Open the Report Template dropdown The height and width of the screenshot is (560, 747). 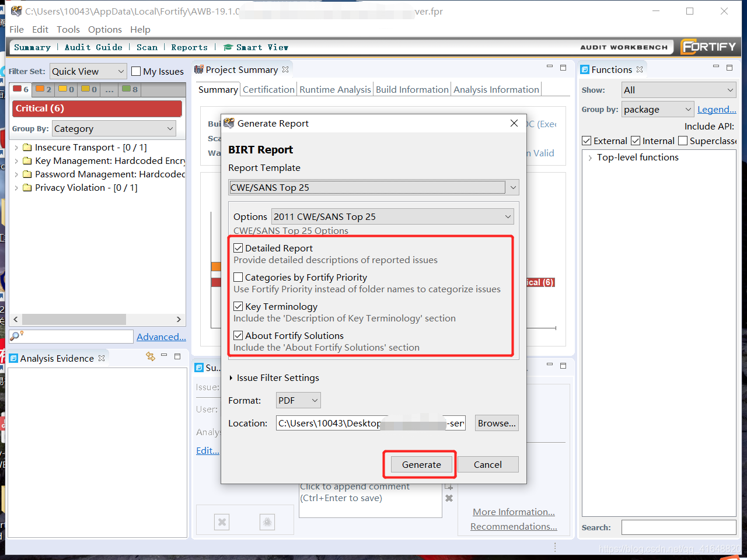[x=373, y=187]
